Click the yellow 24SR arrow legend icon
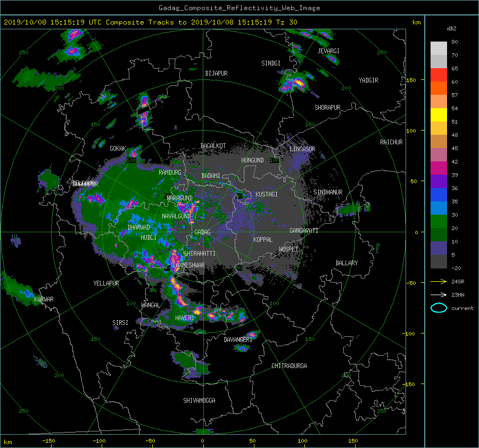Screen dimensions: 479x448 439,281
